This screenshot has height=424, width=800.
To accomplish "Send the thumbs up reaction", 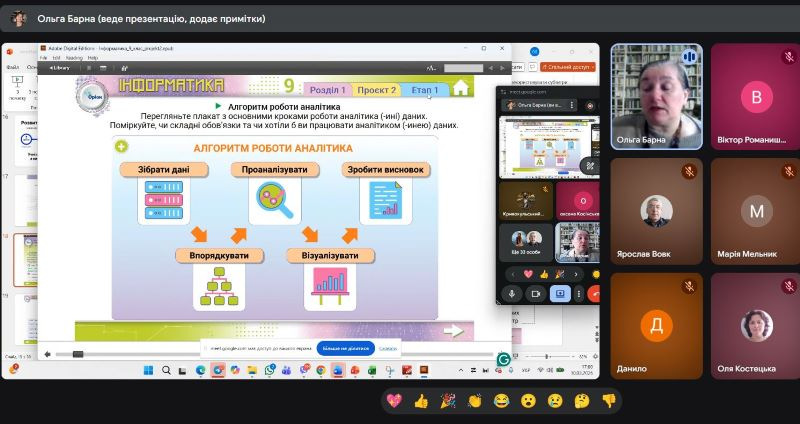I will pos(421,400).
